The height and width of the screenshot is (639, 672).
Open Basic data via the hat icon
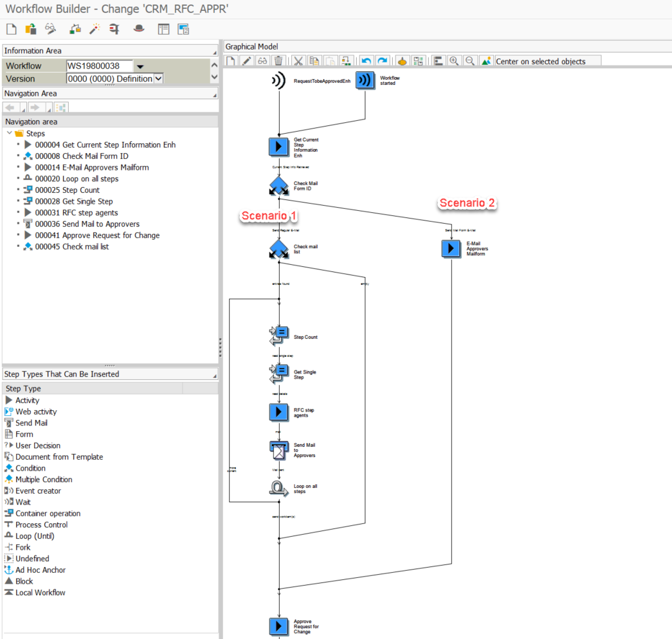139,29
